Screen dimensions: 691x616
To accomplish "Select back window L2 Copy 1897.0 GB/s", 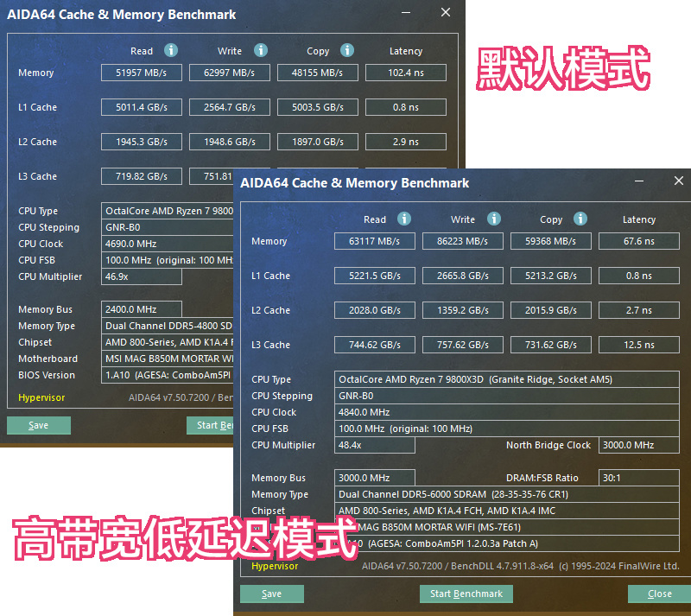I will (x=318, y=142).
